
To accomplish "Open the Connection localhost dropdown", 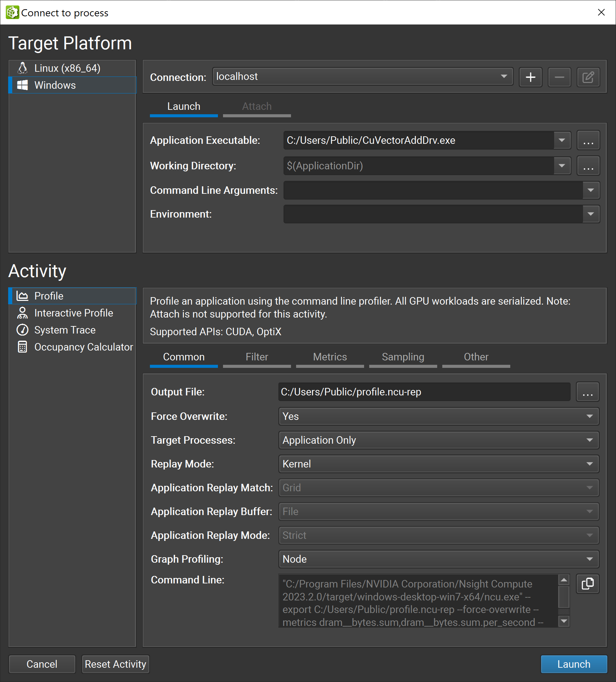I will 362,76.
